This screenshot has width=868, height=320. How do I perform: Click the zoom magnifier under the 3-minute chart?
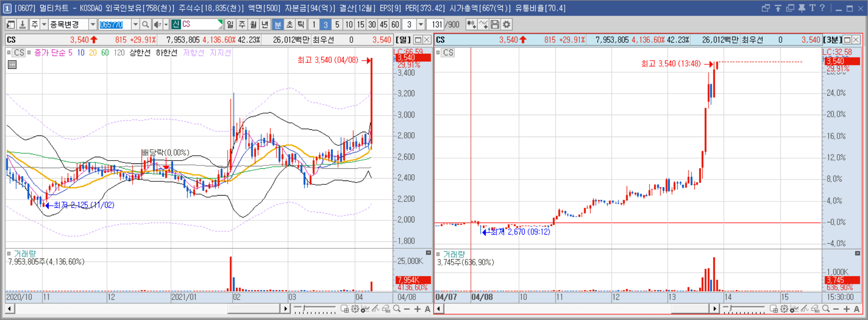(826, 309)
